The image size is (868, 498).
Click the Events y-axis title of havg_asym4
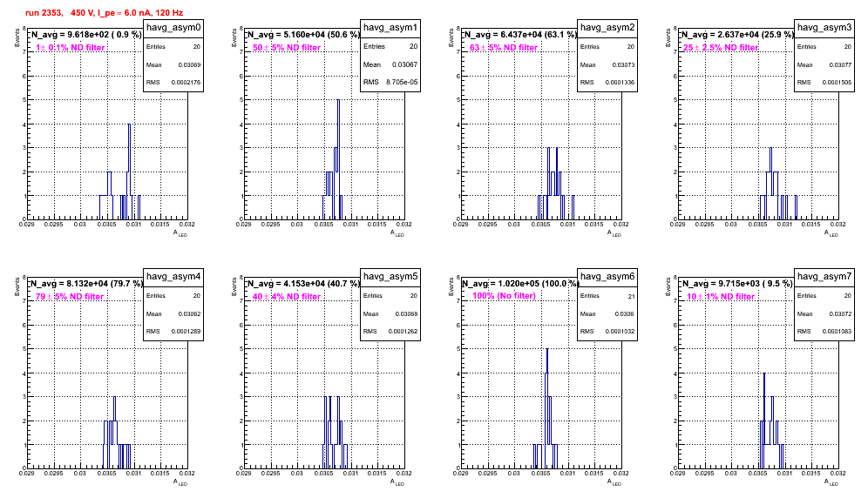pos(17,287)
